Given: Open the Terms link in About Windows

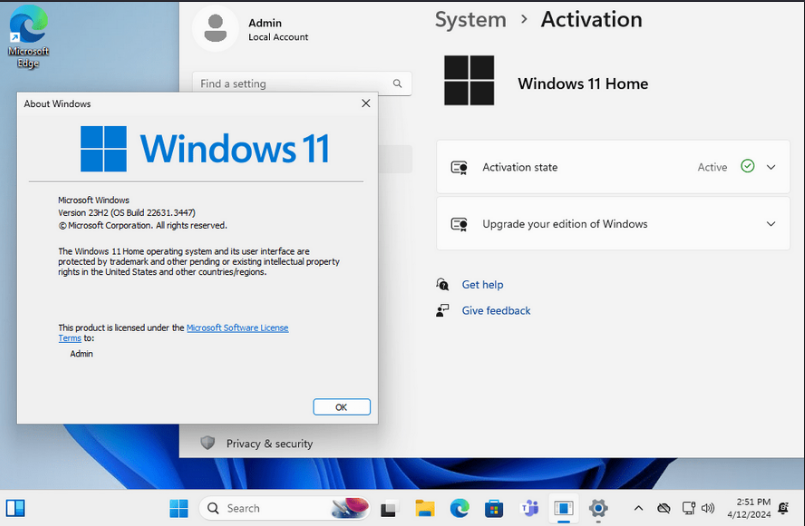Looking at the screenshot, I should [x=69, y=338].
